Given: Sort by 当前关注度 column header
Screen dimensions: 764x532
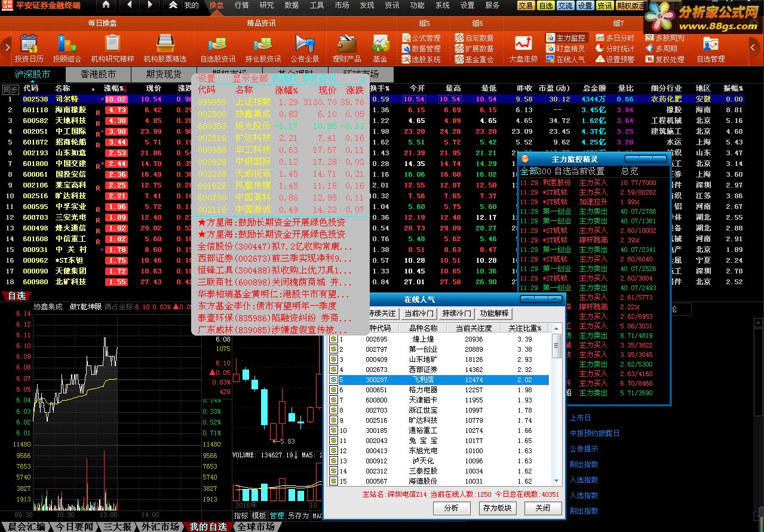Looking at the screenshot, I should click(474, 328).
